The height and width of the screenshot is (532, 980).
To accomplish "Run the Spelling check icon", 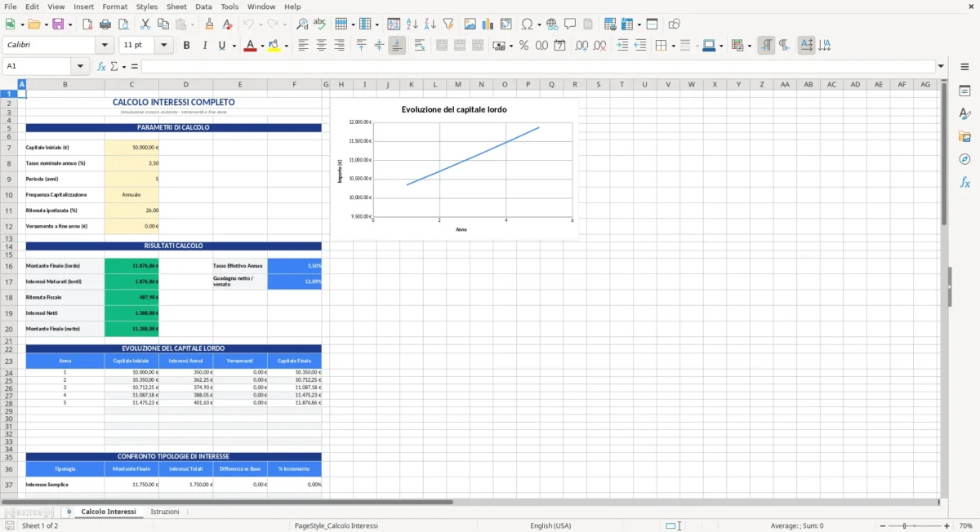I will click(319, 24).
